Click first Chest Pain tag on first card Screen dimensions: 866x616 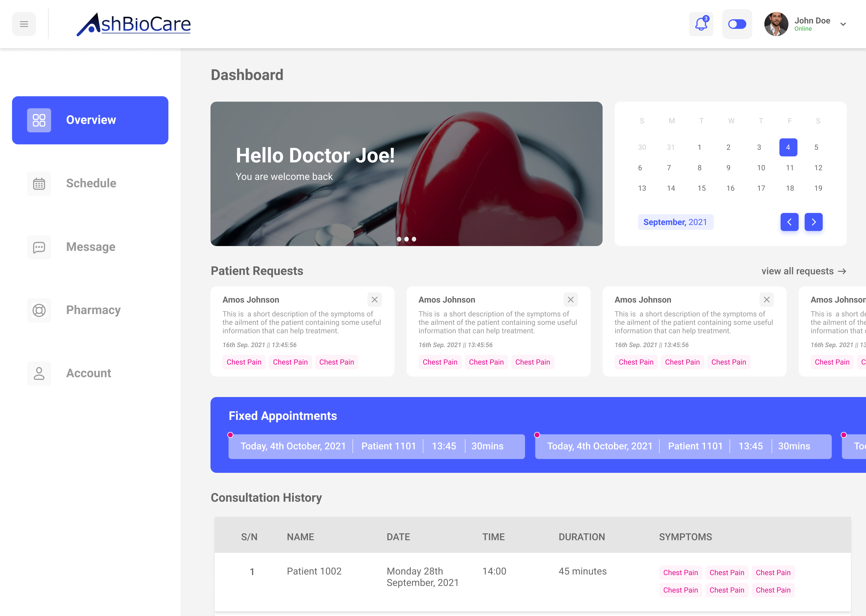pos(244,362)
